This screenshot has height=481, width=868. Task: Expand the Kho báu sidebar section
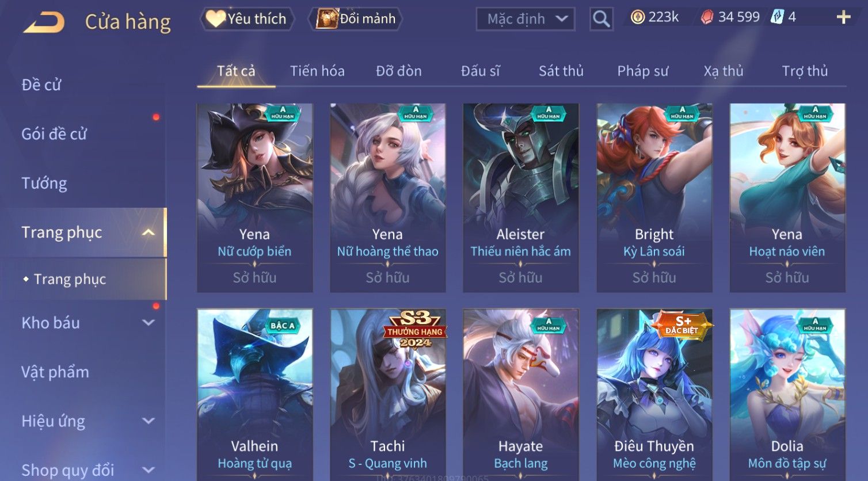click(149, 323)
